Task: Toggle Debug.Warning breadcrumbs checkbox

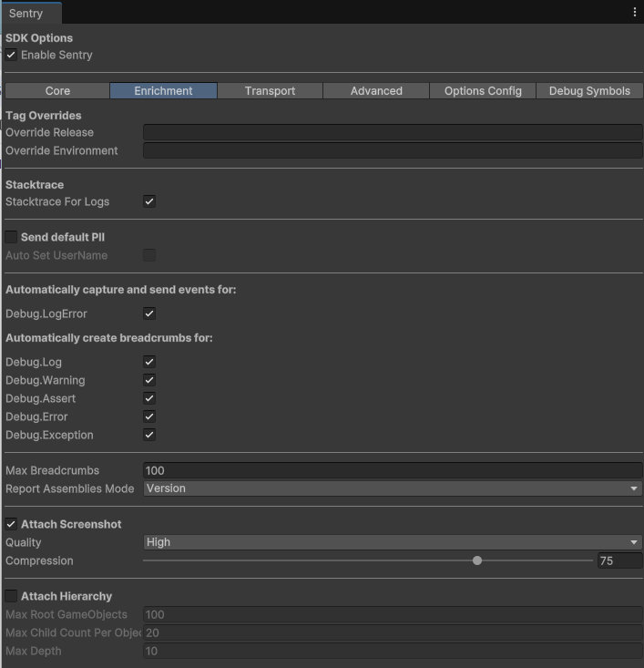Action: tap(149, 380)
